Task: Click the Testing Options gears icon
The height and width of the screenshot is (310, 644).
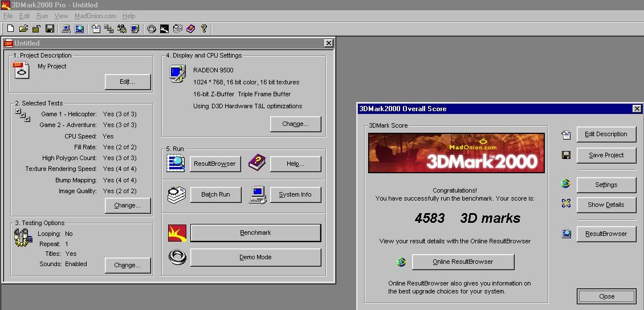Action: [23, 237]
